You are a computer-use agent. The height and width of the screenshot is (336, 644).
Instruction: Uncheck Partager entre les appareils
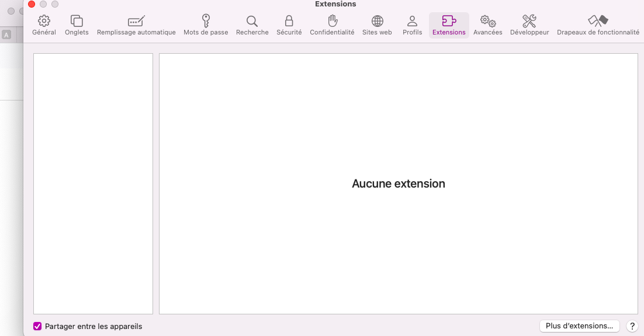click(37, 326)
